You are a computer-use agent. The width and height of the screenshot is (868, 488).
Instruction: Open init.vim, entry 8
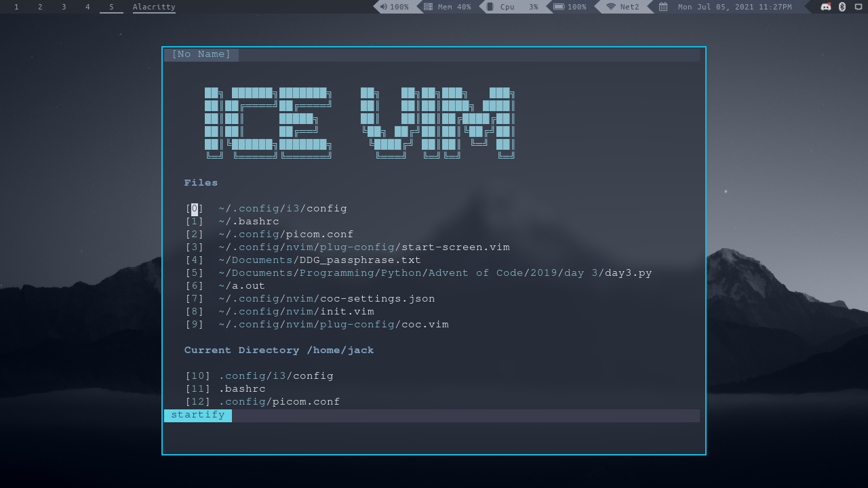[x=296, y=312]
